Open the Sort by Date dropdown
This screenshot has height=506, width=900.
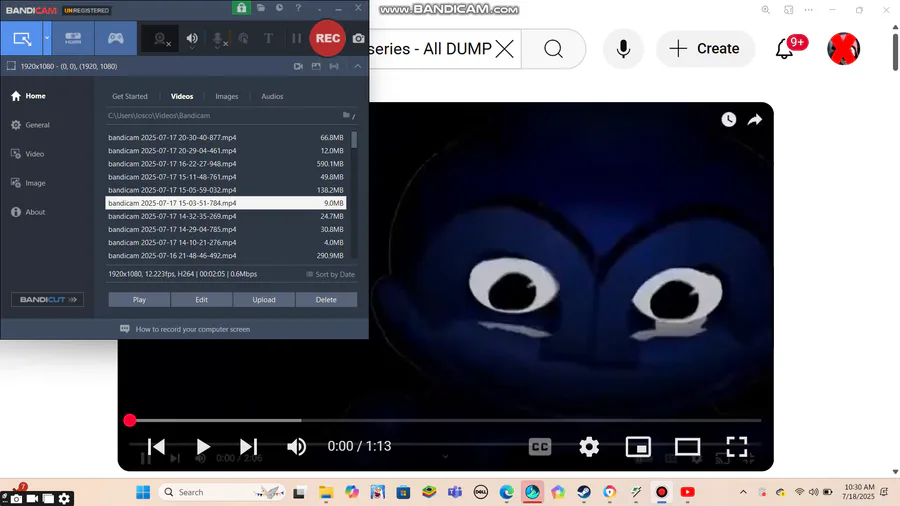point(331,274)
